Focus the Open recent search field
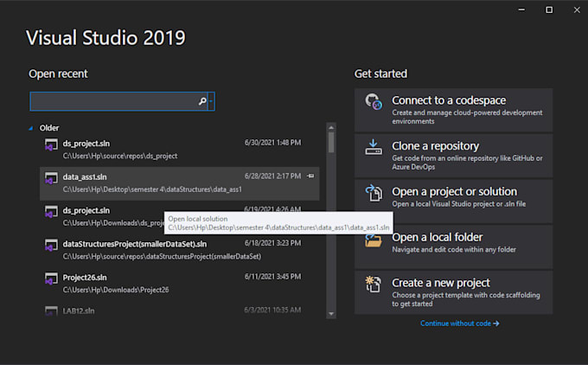 point(112,102)
